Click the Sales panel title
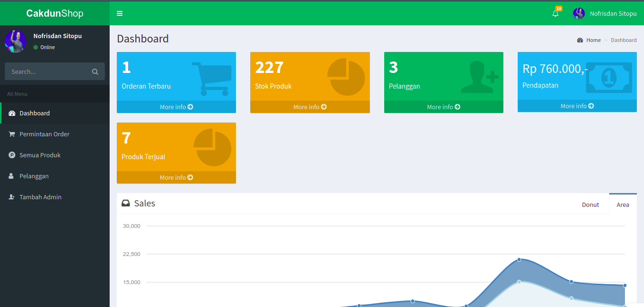Image resolution: width=644 pixels, height=307 pixels. tap(144, 203)
